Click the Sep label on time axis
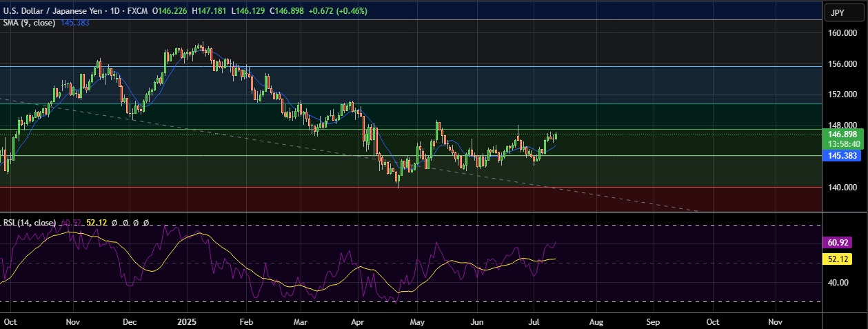Image resolution: width=868 pixels, height=329 pixels. pyautogui.click(x=653, y=321)
